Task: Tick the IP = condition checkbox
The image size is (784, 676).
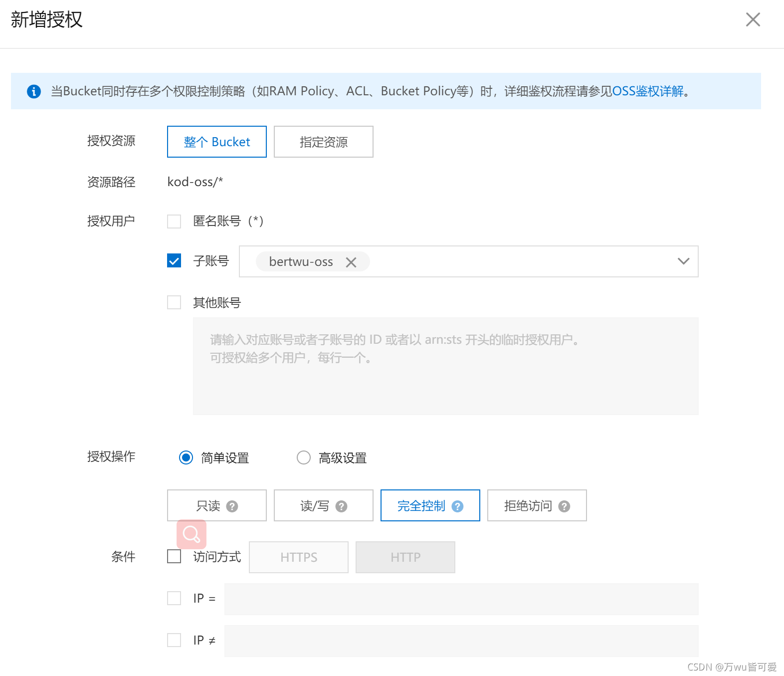Action: coord(174,598)
